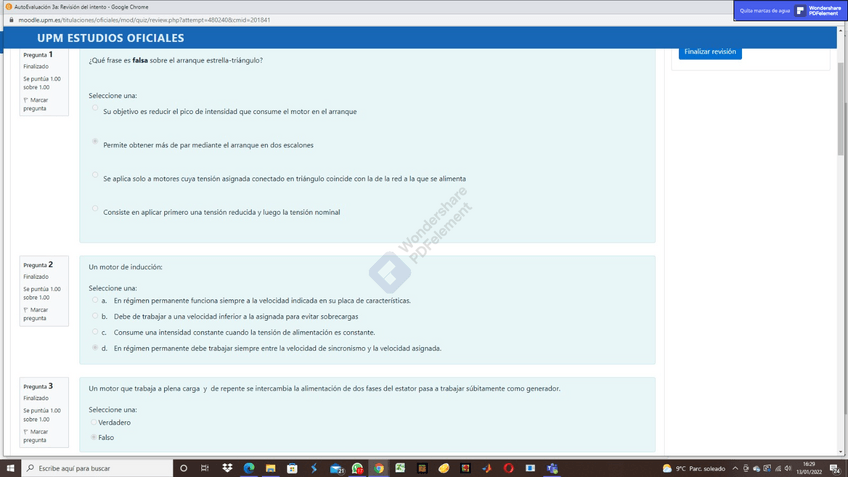848x477 pixels.
Task: Click the 'Un motor de inducción:' question text
Action: point(125,267)
